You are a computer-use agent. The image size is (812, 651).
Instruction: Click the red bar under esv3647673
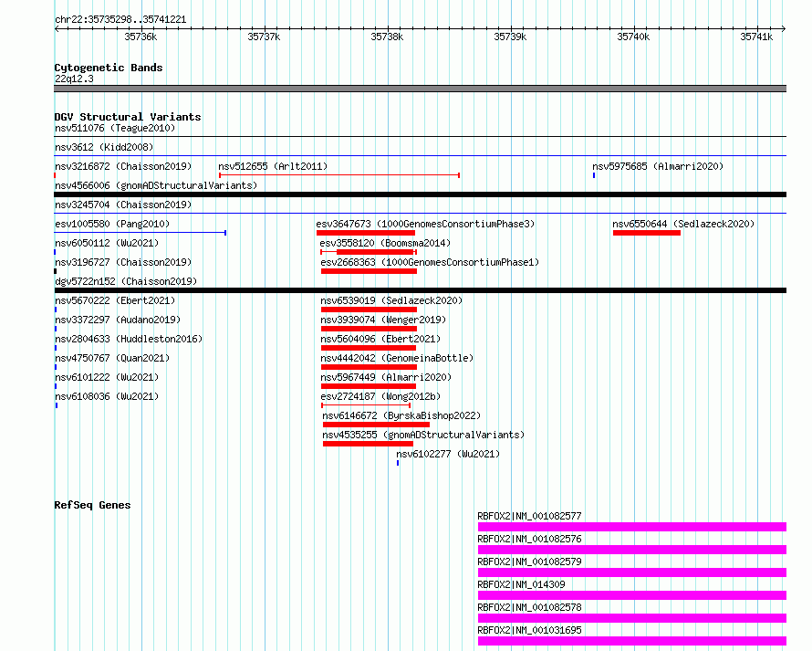[366, 233]
